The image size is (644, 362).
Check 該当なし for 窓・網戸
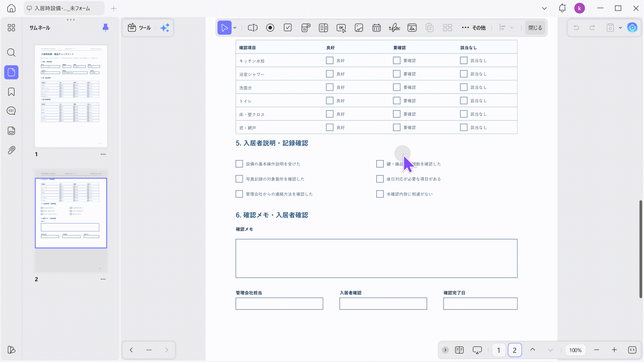click(x=464, y=128)
